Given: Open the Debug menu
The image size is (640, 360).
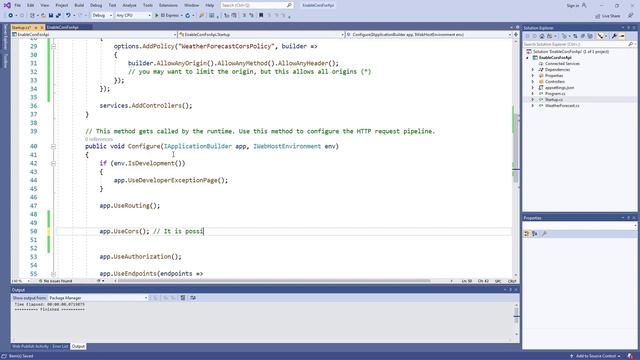Looking at the screenshot, I should 96,5.
